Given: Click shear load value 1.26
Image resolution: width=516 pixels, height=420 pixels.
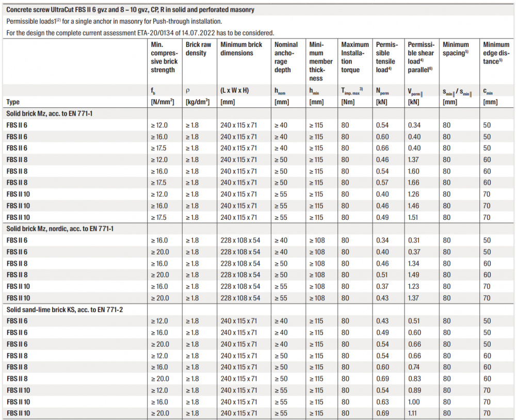Looking at the screenshot, I should click(x=413, y=194).
